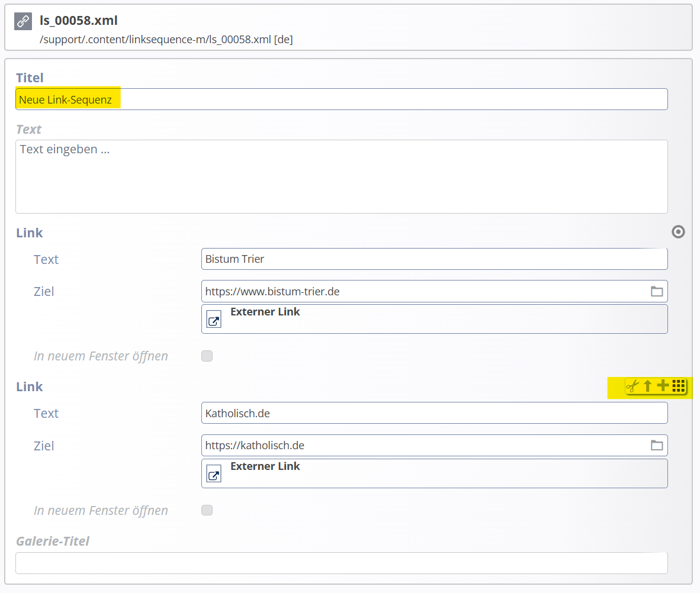Click the scissors cut icon on second Link
This screenshot has height=593, width=700.
click(632, 386)
